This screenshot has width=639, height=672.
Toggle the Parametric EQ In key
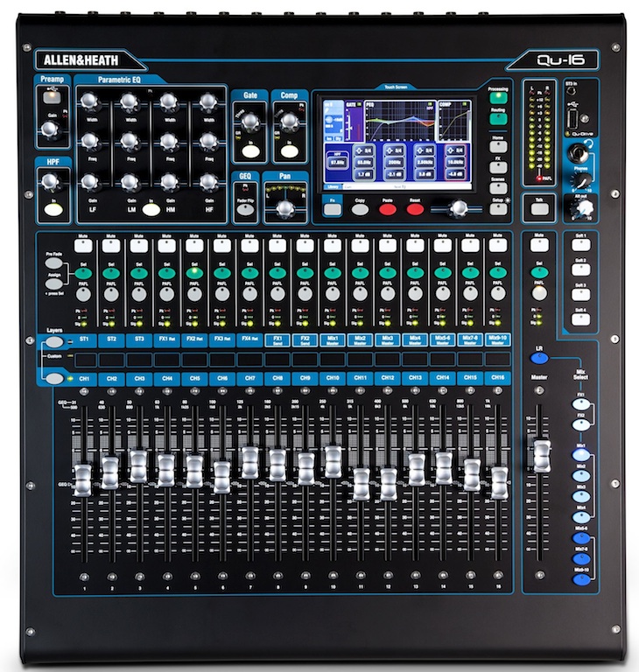pos(151,210)
